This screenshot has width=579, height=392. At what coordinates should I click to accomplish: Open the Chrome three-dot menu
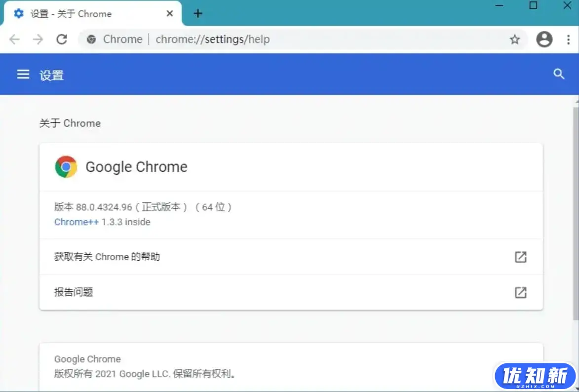pyautogui.click(x=569, y=39)
